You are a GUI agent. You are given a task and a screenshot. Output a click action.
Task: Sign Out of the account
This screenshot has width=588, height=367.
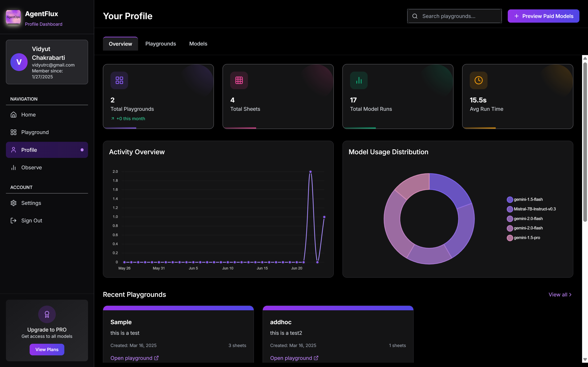pos(32,220)
